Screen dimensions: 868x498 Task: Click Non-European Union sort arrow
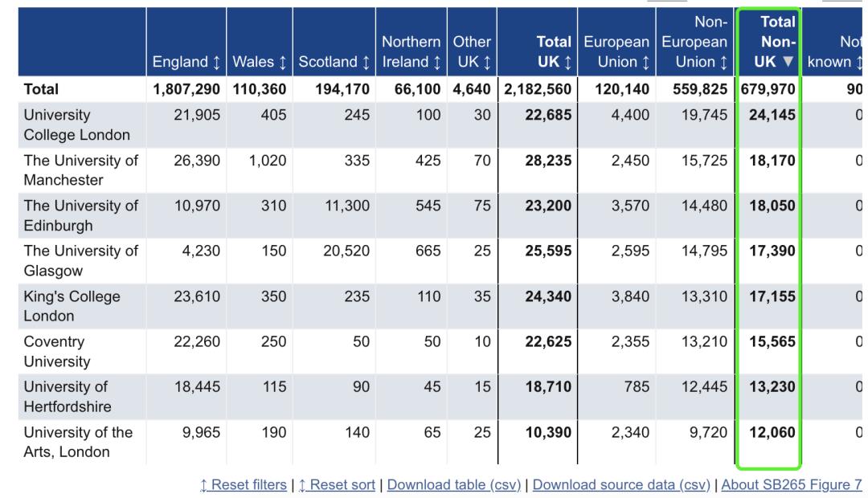click(x=721, y=62)
